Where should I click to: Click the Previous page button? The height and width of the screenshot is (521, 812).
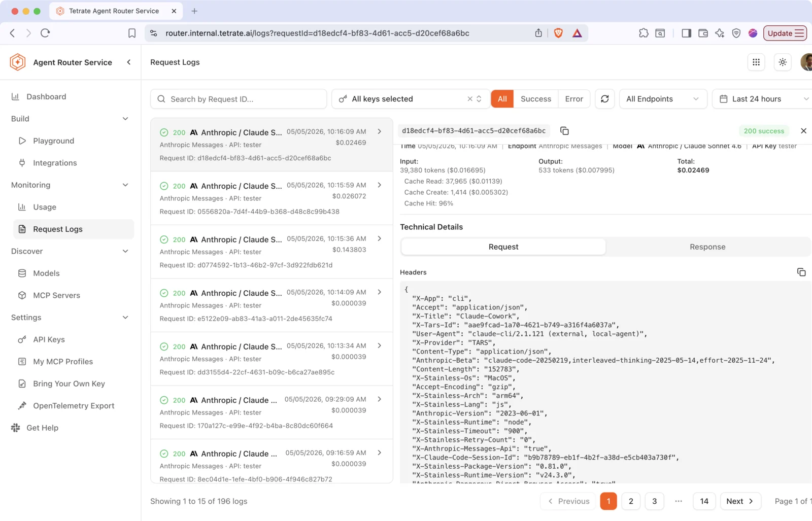568,501
